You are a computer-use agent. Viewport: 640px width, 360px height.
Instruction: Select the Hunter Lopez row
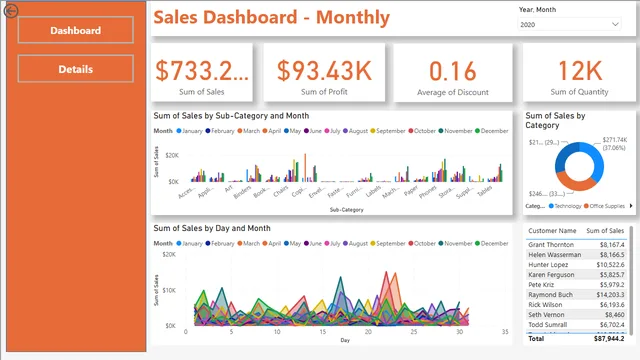[576, 264]
